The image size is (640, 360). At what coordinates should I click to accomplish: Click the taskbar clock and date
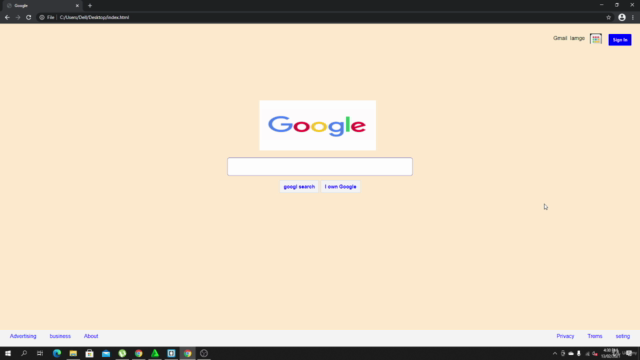611,353
